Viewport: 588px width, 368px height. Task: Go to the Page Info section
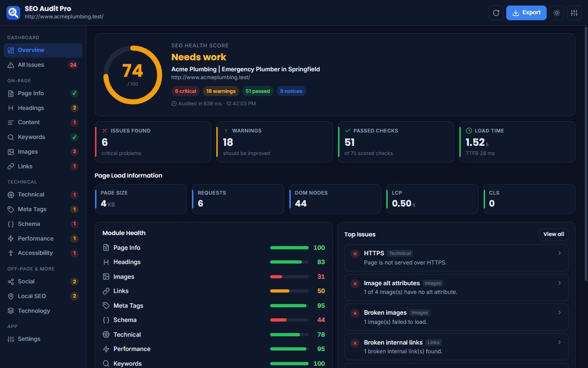click(43, 93)
